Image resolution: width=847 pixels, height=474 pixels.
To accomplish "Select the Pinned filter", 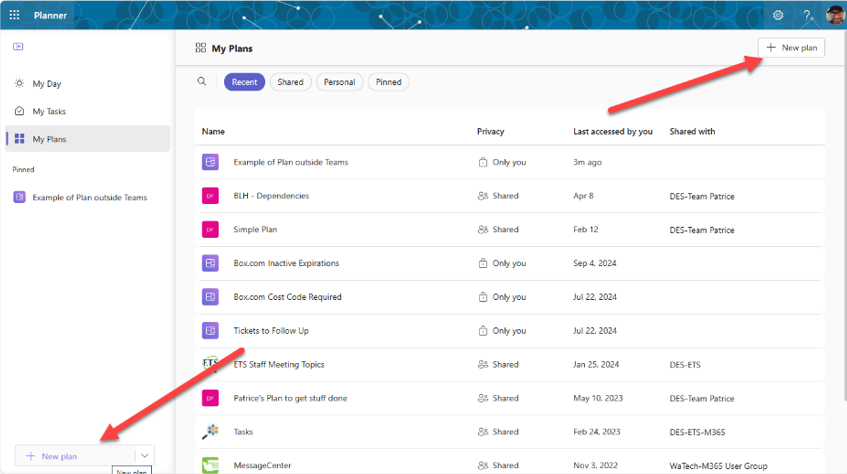I will point(388,82).
